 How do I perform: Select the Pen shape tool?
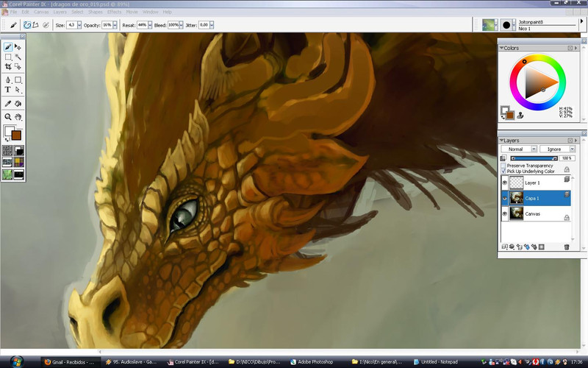[x=8, y=79]
